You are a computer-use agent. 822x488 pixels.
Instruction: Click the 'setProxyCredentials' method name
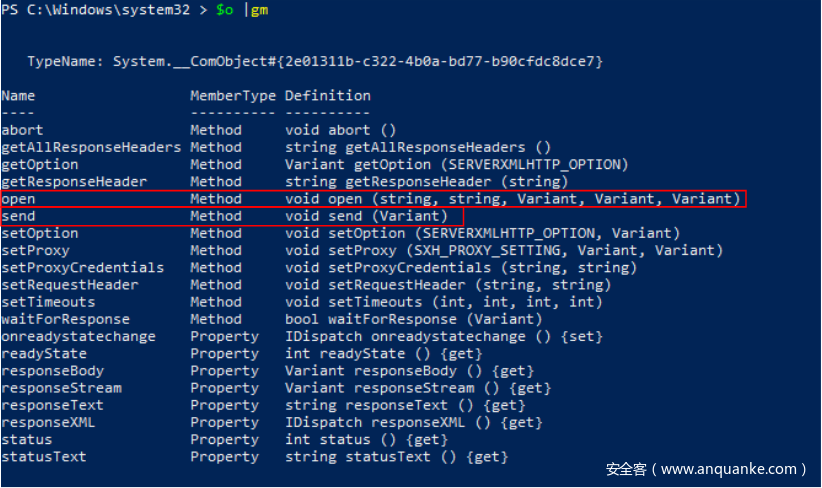82,268
